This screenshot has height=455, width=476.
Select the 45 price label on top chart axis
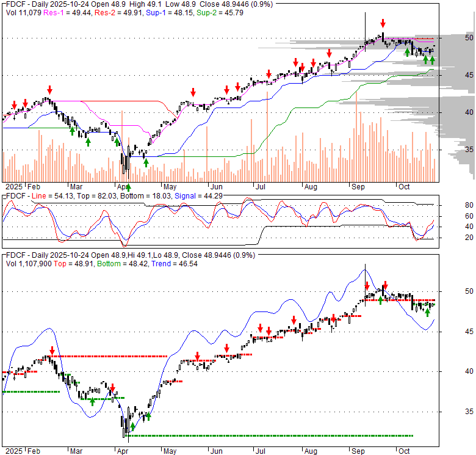[469, 75]
